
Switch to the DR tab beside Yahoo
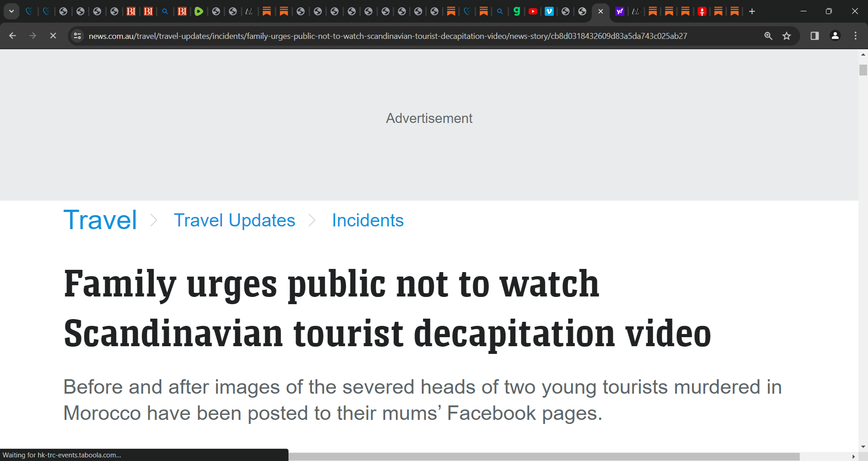(x=636, y=11)
